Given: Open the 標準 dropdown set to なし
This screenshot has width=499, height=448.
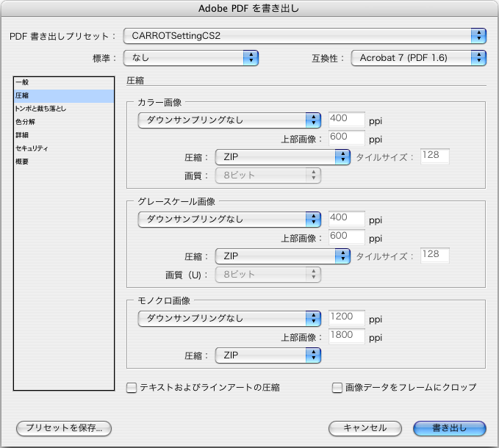Looking at the screenshot, I should tap(190, 58).
